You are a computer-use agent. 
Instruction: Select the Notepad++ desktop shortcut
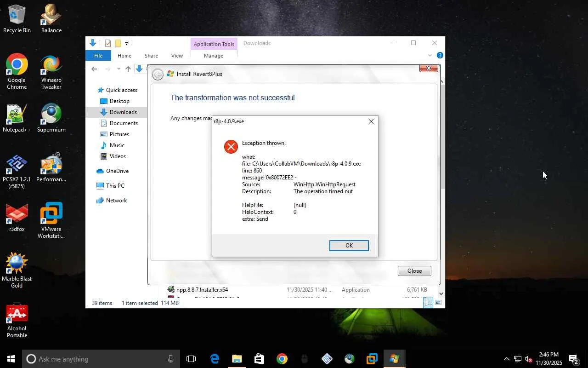17,118
